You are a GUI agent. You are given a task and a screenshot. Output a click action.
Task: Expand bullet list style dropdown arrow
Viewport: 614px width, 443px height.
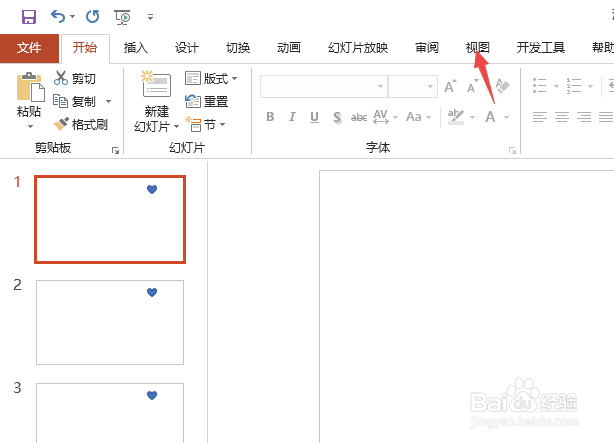click(556, 86)
